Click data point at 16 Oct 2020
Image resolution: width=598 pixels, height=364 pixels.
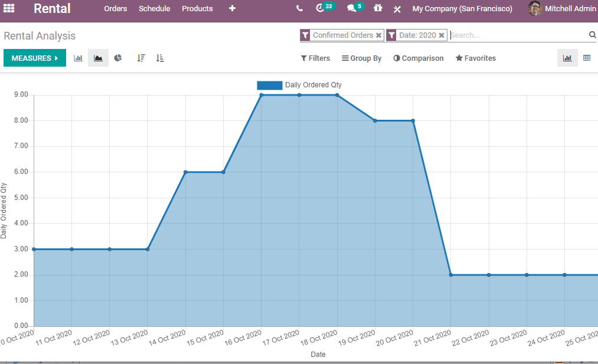(x=262, y=95)
